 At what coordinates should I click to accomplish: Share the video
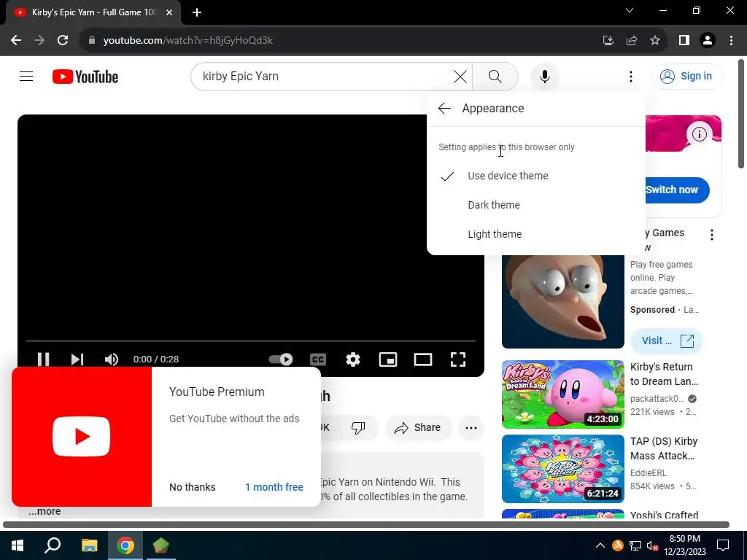417,427
